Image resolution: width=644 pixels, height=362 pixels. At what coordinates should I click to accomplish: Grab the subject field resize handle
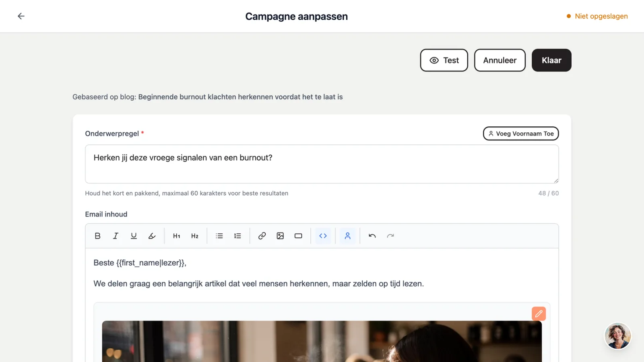pyautogui.click(x=556, y=181)
